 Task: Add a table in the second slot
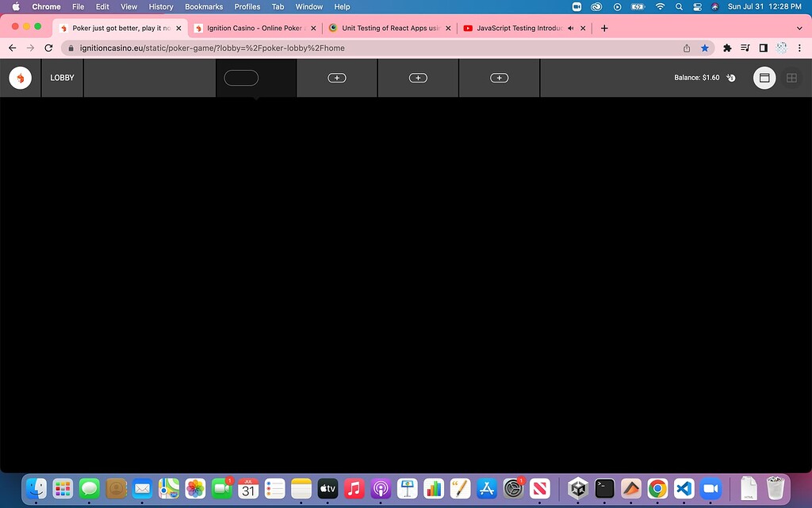(337, 78)
